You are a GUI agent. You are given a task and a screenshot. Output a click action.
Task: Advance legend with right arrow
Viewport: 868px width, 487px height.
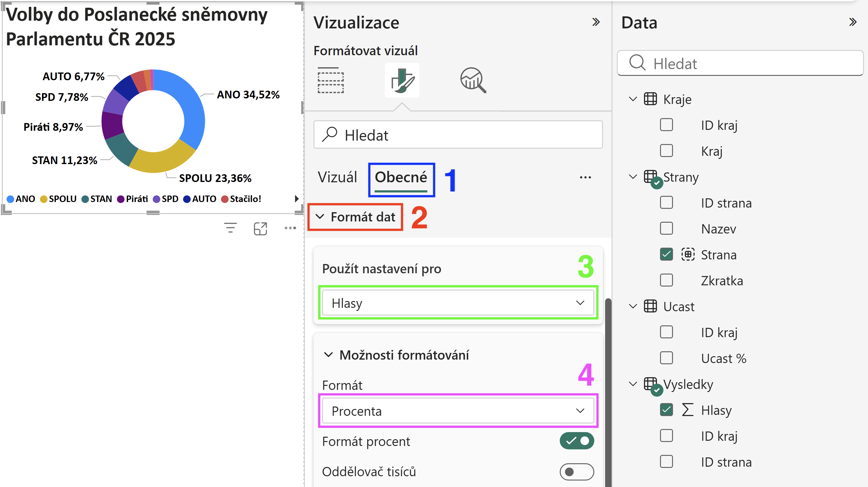tap(297, 199)
